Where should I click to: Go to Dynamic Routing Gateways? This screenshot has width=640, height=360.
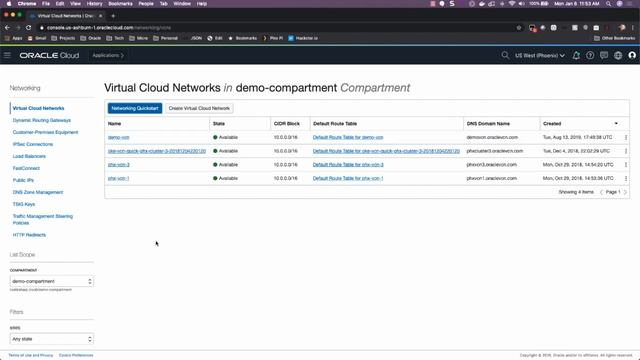[x=42, y=120]
